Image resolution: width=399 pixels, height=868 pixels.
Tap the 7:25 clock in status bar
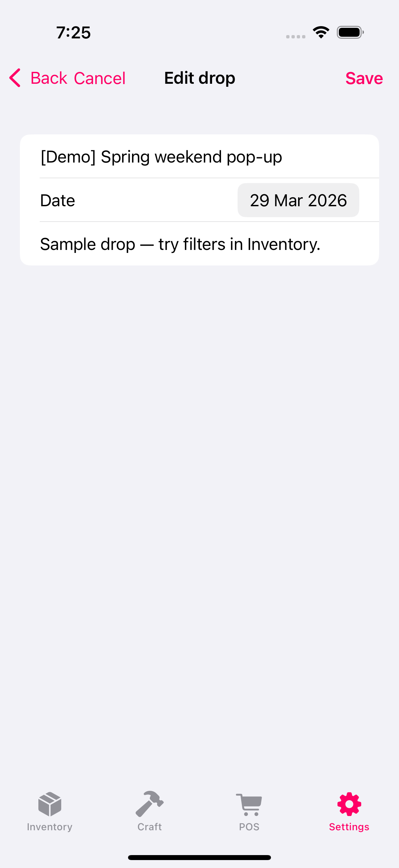(73, 33)
